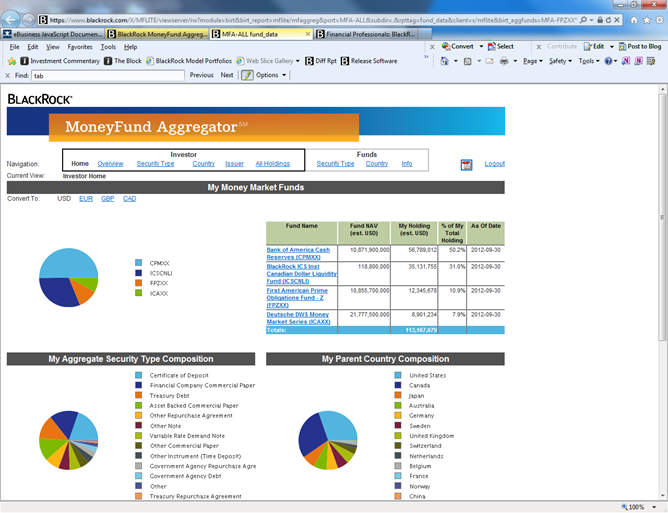Click the Help question mark icon
The height and width of the screenshot is (513, 668).
(x=608, y=61)
